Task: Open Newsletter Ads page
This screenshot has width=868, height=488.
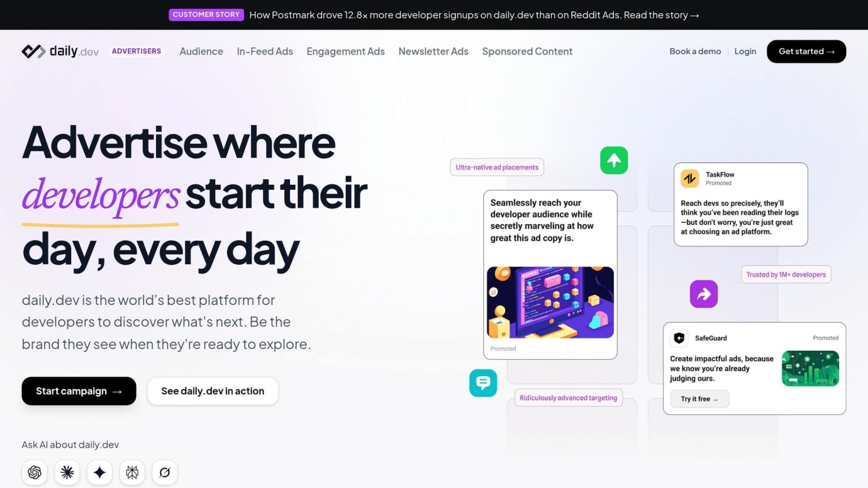Action: (x=433, y=51)
